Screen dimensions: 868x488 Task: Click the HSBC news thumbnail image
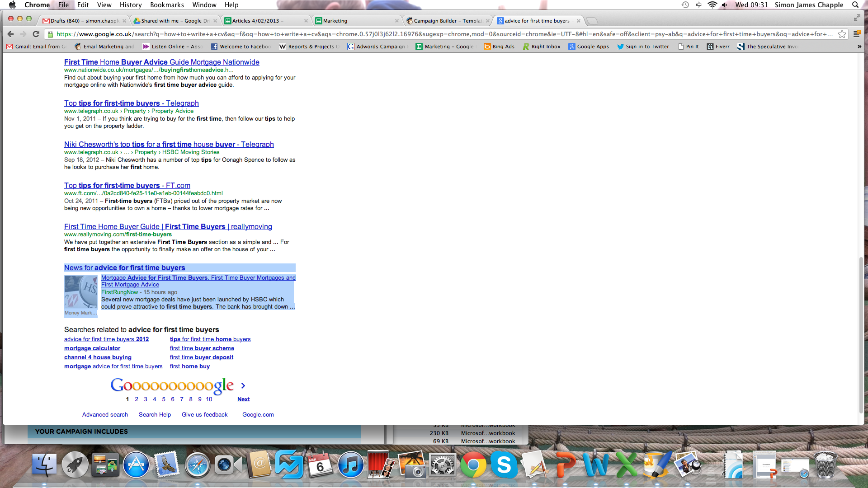pos(80,292)
